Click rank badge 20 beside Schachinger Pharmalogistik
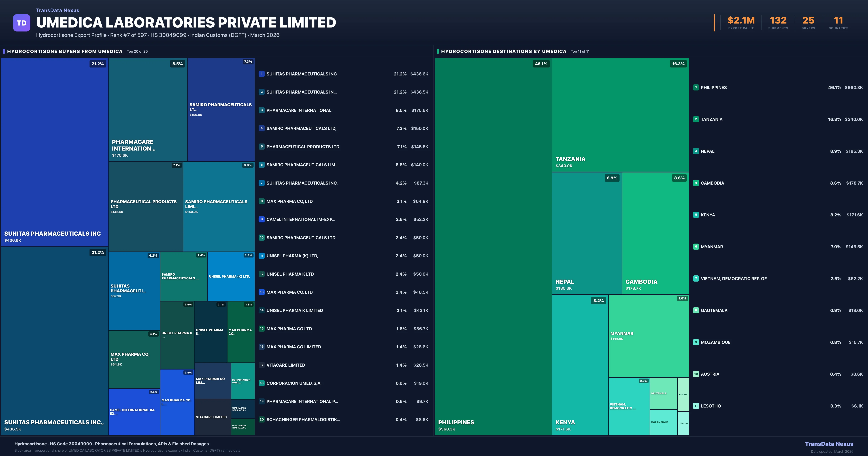The width and height of the screenshot is (868, 456). (x=261, y=420)
